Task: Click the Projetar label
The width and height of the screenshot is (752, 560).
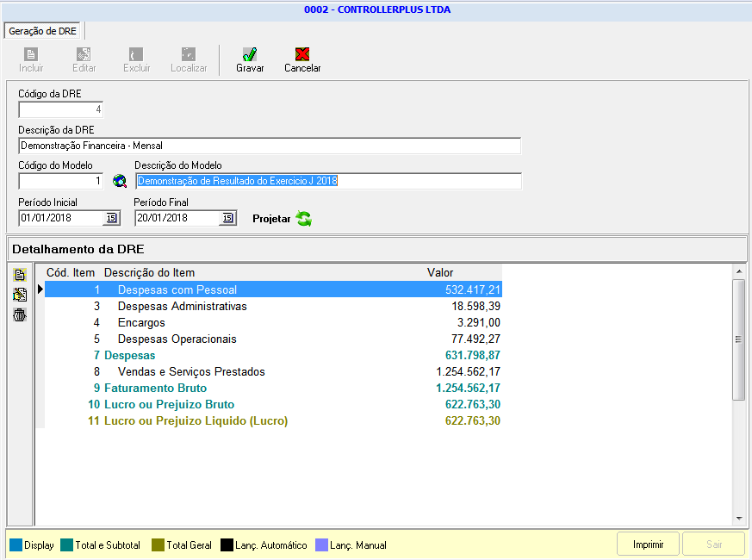Action: click(x=271, y=219)
